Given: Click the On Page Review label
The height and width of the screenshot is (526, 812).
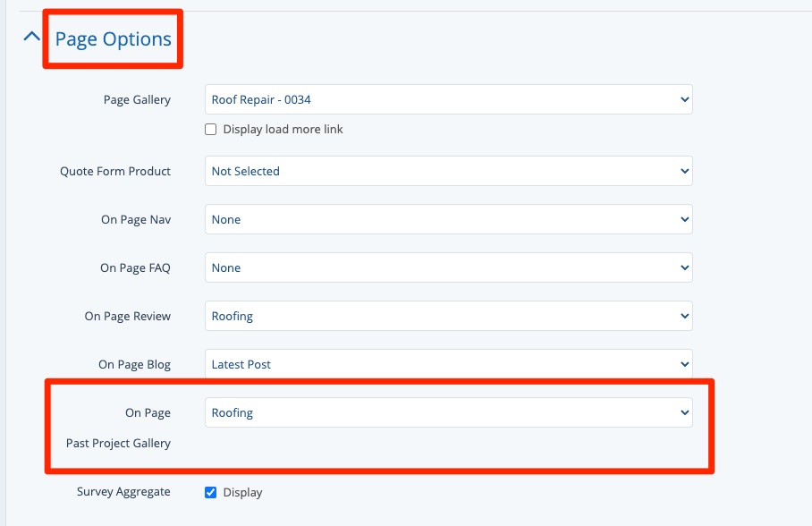Looking at the screenshot, I should point(127,316).
